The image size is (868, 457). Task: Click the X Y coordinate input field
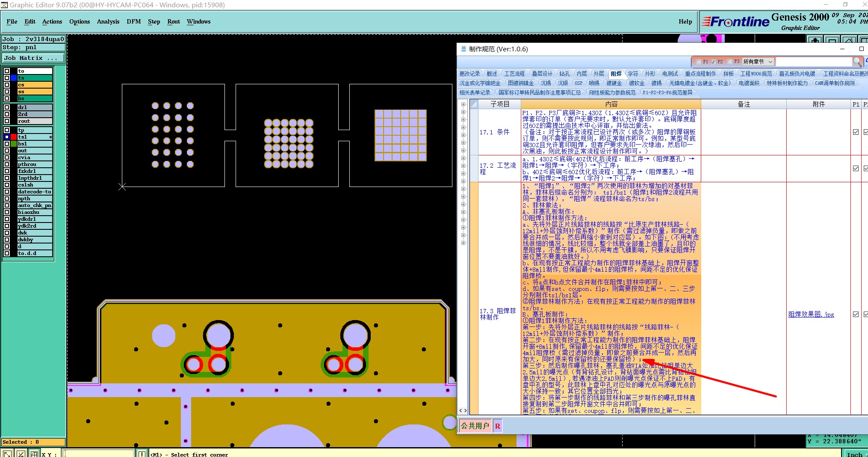click(99, 454)
